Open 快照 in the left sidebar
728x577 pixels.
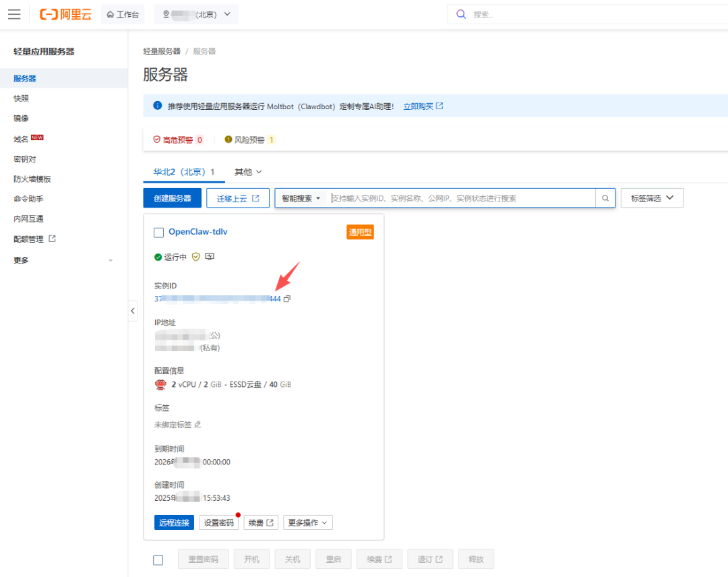pos(21,98)
